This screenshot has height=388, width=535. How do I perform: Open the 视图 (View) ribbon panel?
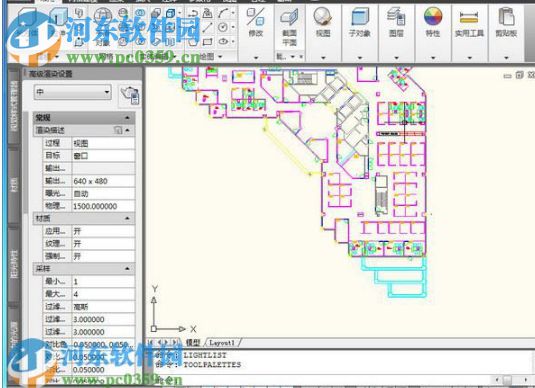click(x=323, y=23)
